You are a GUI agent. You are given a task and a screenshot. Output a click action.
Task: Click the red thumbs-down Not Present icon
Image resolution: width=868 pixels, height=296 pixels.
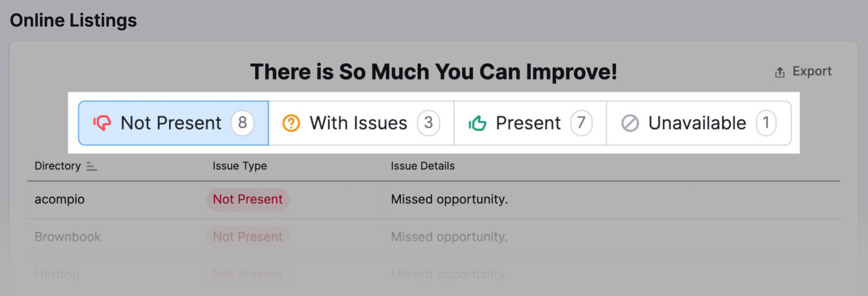(102, 123)
